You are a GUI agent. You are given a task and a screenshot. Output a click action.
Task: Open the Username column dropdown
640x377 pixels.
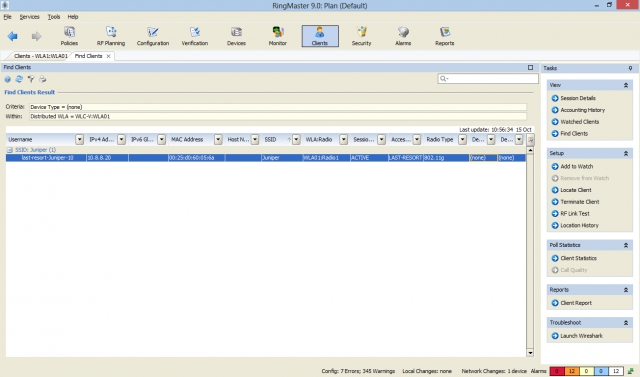pyautogui.click(x=79, y=140)
